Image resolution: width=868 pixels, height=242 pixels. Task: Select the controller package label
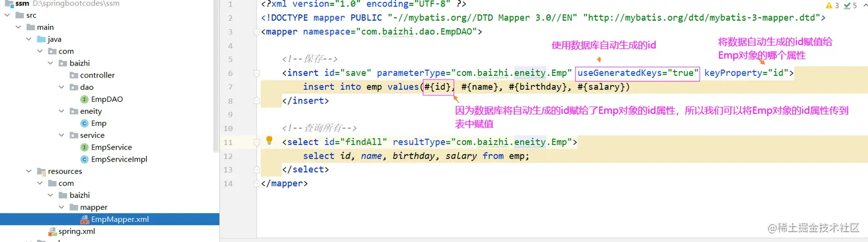97,75
